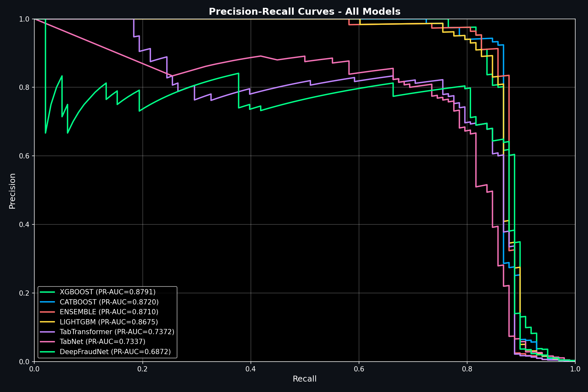Collapse the LIGHTGBM legend row

click(108, 322)
